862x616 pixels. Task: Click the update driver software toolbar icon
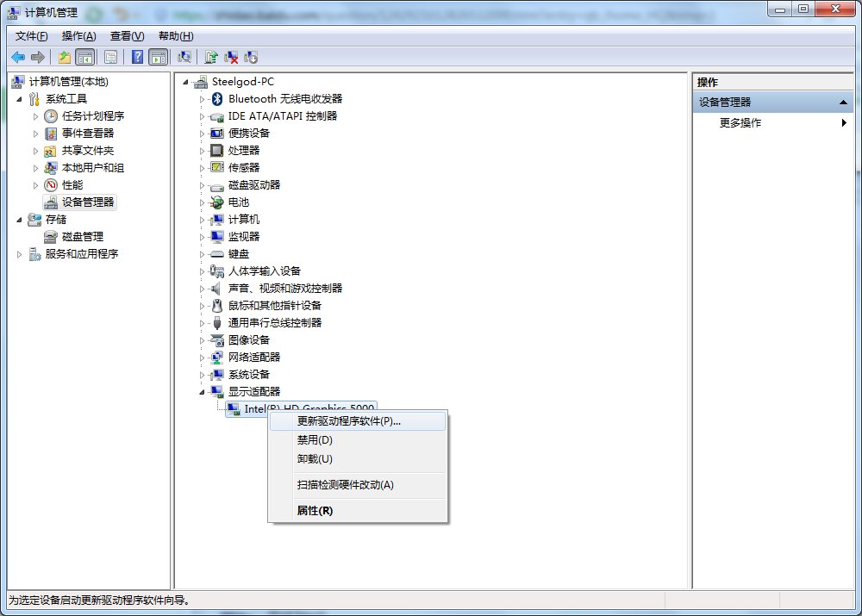(x=212, y=57)
